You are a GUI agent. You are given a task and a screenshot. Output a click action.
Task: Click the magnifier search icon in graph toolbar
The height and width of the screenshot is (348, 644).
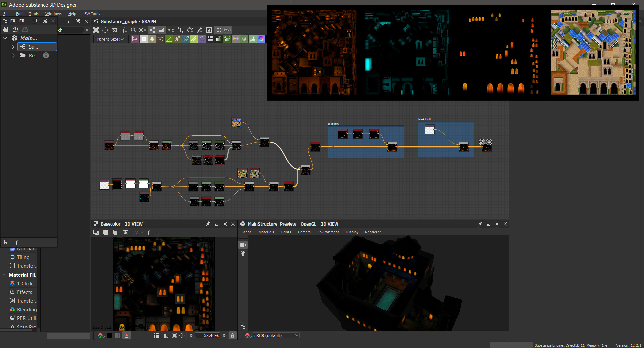click(133, 30)
